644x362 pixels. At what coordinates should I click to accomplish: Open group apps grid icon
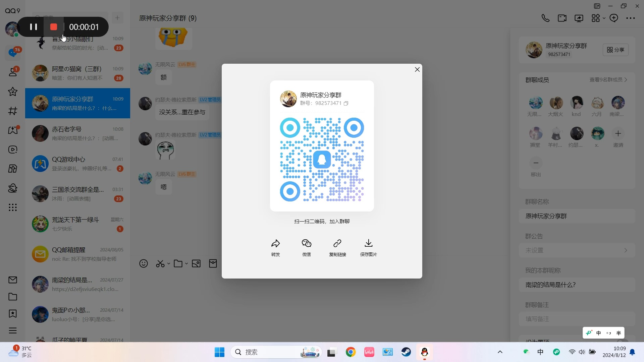596,18
